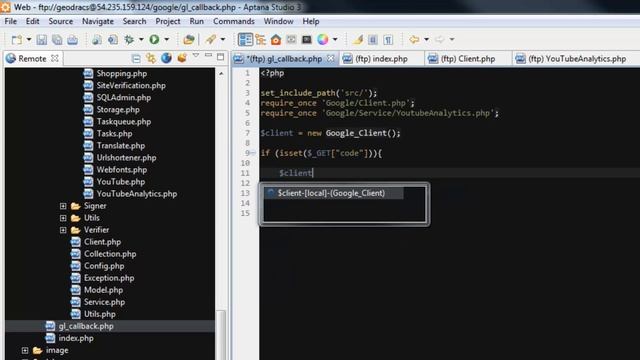This screenshot has width=640, height=360.
Task: Switch to the (ftp) index.php editor tab
Action: coord(381,59)
